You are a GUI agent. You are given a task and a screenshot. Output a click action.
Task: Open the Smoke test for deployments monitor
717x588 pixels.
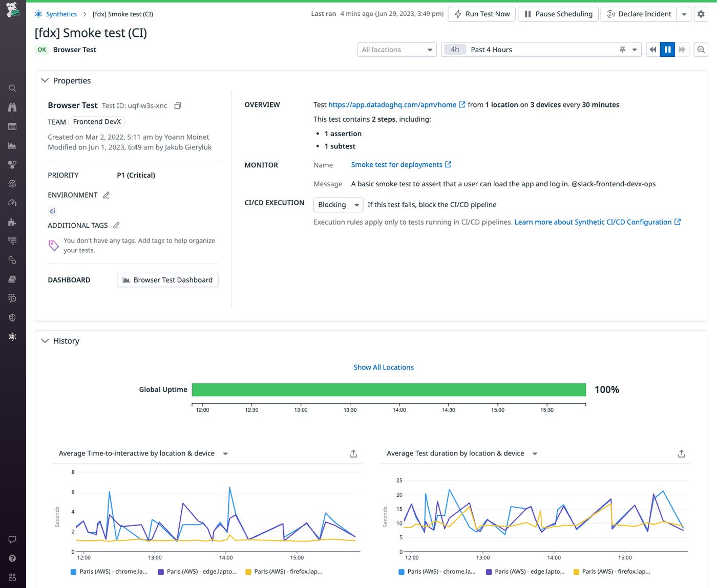coord(397,164)
